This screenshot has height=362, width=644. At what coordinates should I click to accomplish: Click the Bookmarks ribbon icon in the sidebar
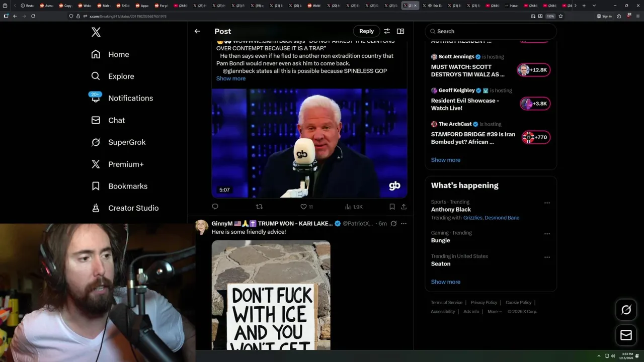[x=96, y=186]
